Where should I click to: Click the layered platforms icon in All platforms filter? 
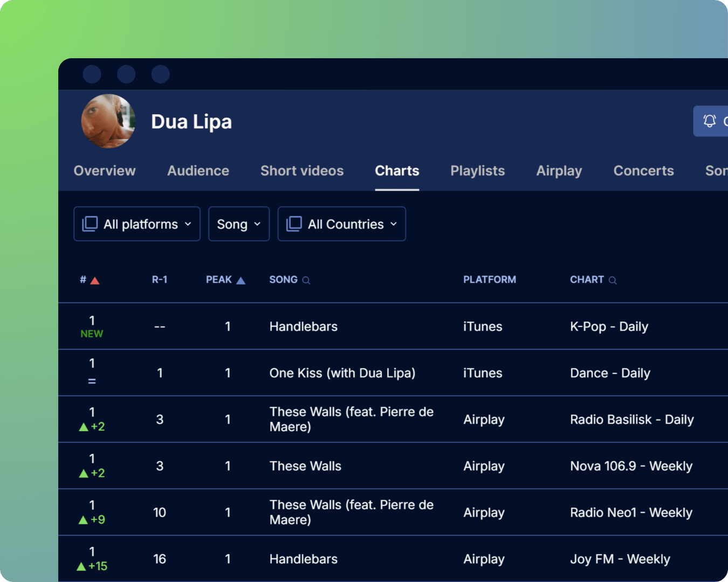91,224
